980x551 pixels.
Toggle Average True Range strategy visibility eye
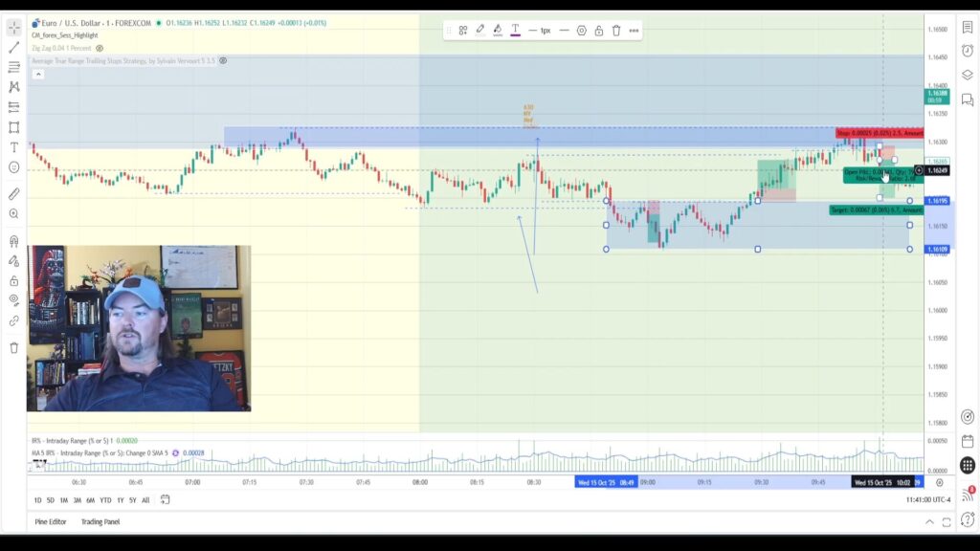(222, 60)
